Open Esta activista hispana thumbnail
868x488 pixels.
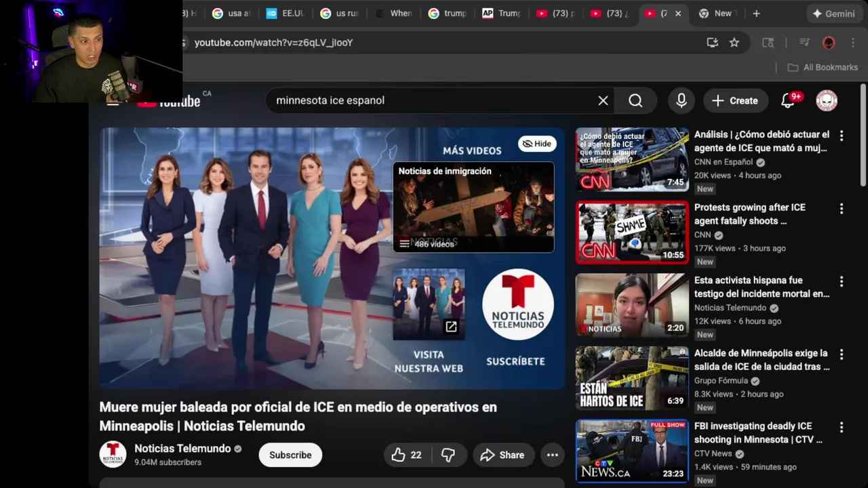[x=632, y=305]
